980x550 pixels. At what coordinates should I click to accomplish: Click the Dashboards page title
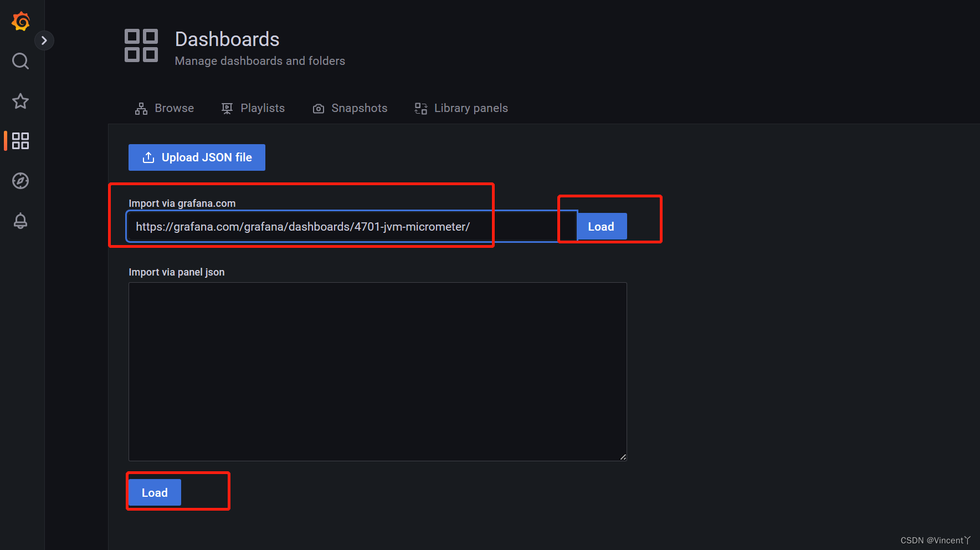coord(227,39)
